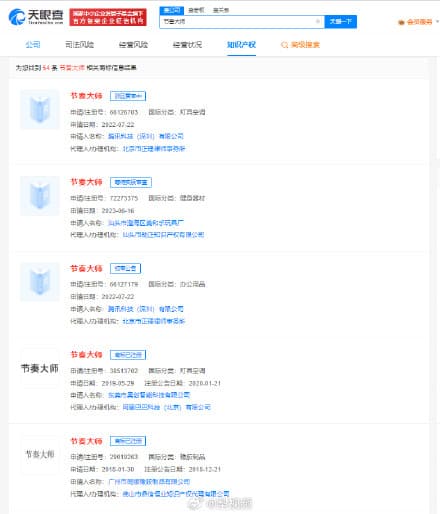The width and height of the screenshot is (440, 514).
Task: Open the first 节奏大师 trademark title
Action: tap(86, 96)
